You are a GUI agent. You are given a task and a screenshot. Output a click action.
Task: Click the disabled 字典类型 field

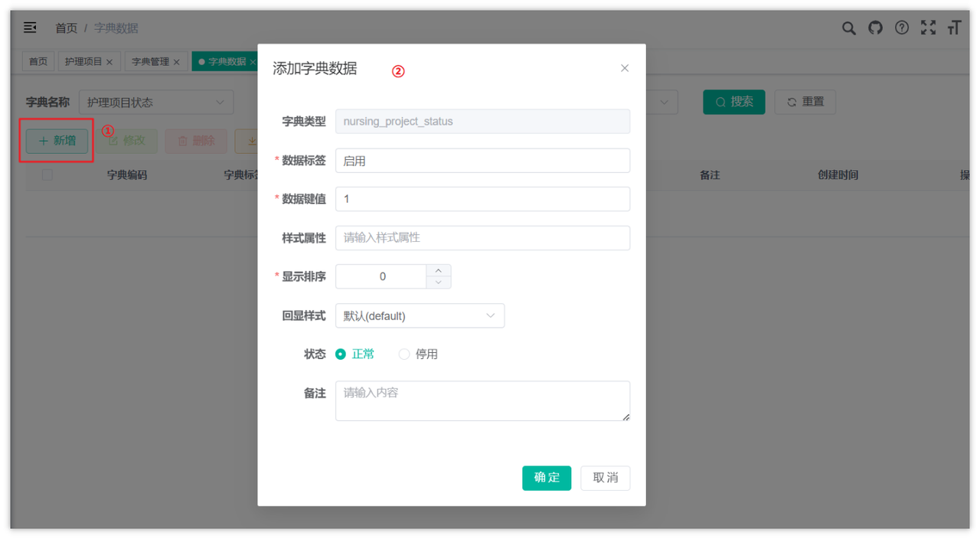click(x=482, y=122)
